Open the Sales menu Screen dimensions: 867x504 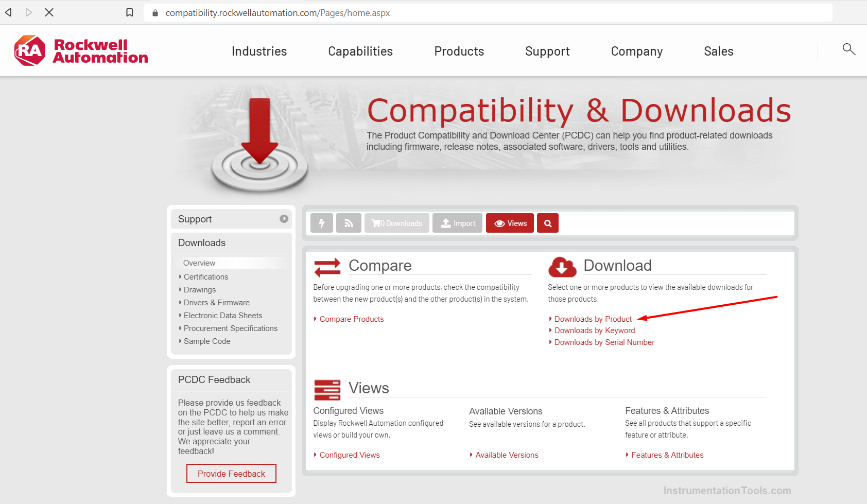[719, 51]
